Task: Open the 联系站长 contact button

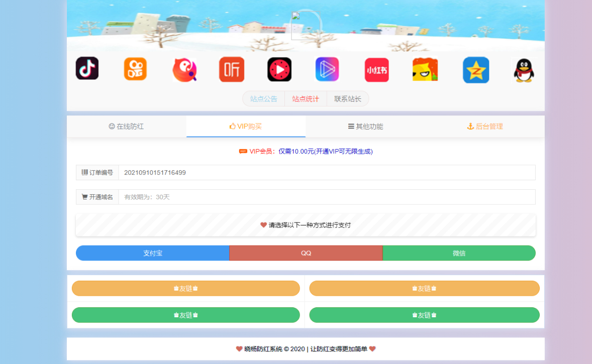Action: click(x=348, y=99)
